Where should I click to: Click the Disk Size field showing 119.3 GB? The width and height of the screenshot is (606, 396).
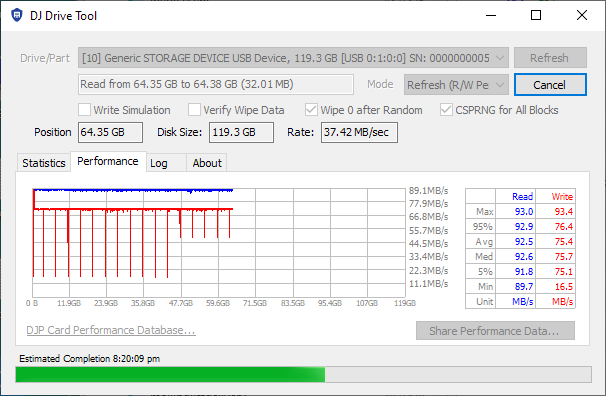tap(241, 133)
